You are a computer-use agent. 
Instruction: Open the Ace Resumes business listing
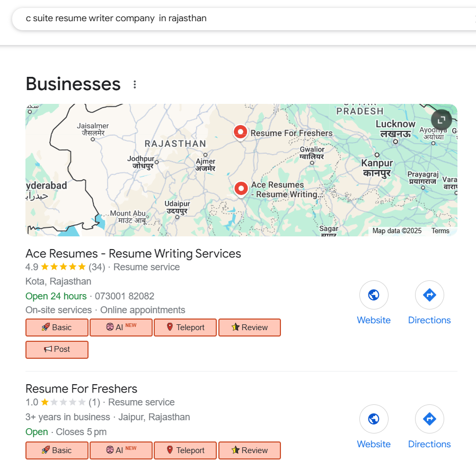tap(133, 254)
